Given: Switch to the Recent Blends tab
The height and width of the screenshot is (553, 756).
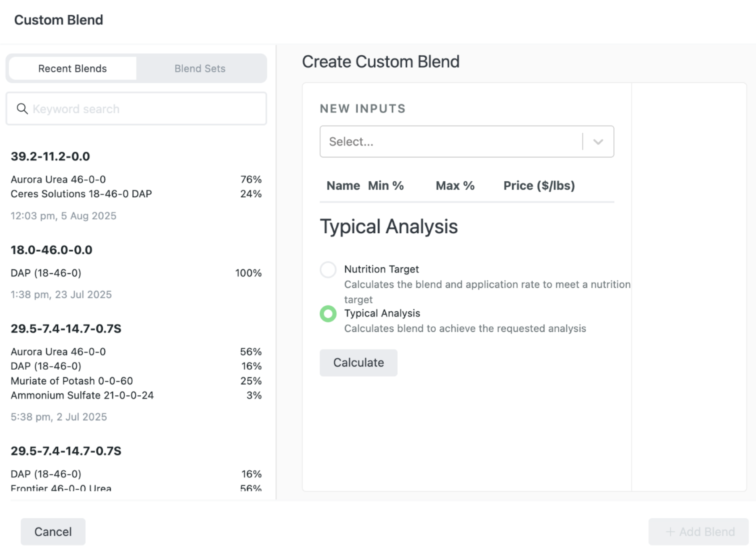Looking at the screenshot, I should 73,68.
